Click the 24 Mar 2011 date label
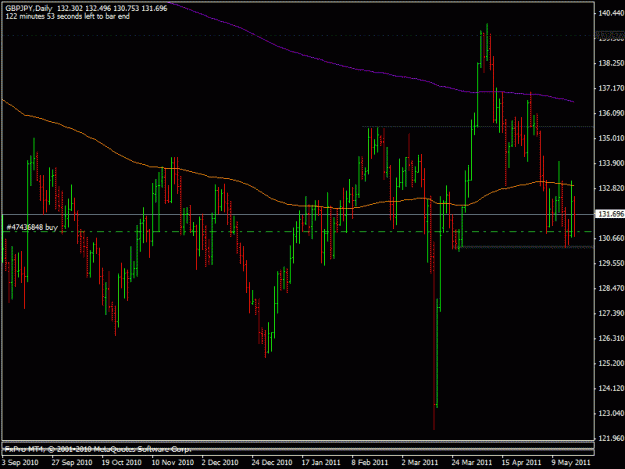Image resolution: width=625 pixels, height=469 pixels. 472,462
